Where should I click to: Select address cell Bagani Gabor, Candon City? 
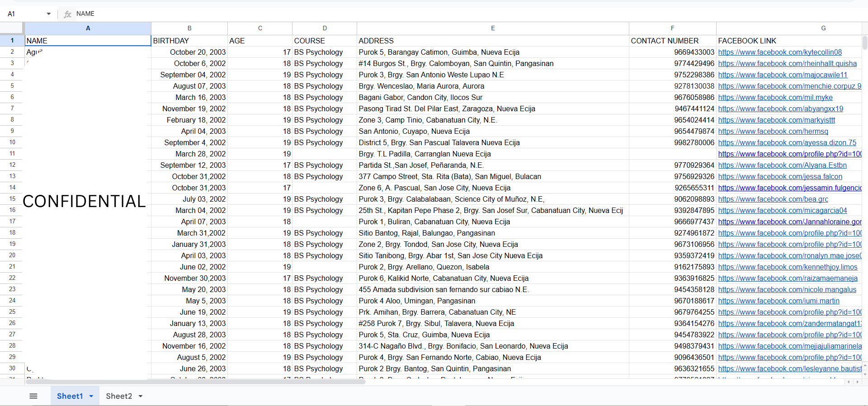tap(493, 98)
